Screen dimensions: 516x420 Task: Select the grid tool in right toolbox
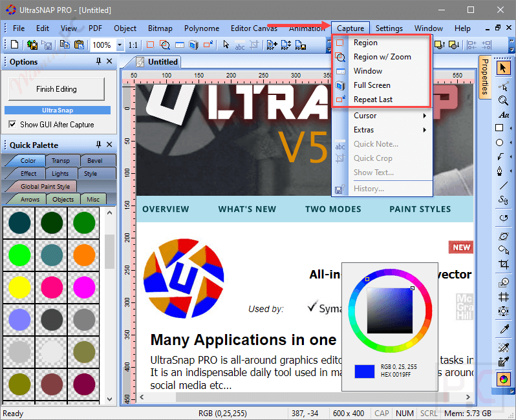[x=504, y=297]
